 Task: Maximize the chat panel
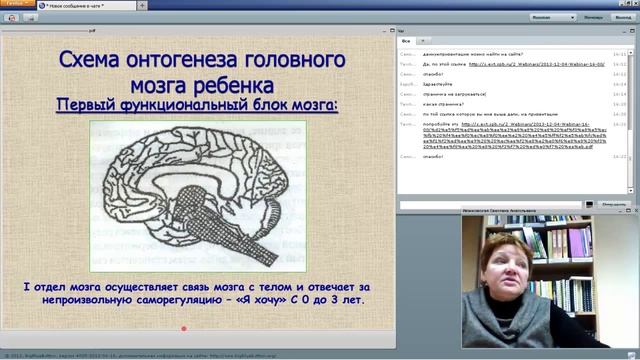pos(632,31)
